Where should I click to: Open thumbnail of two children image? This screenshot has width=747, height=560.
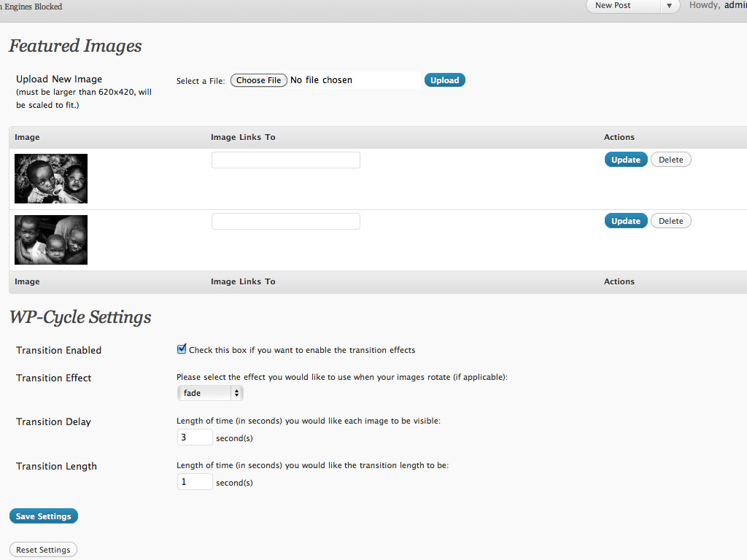(x=51, y=179)
